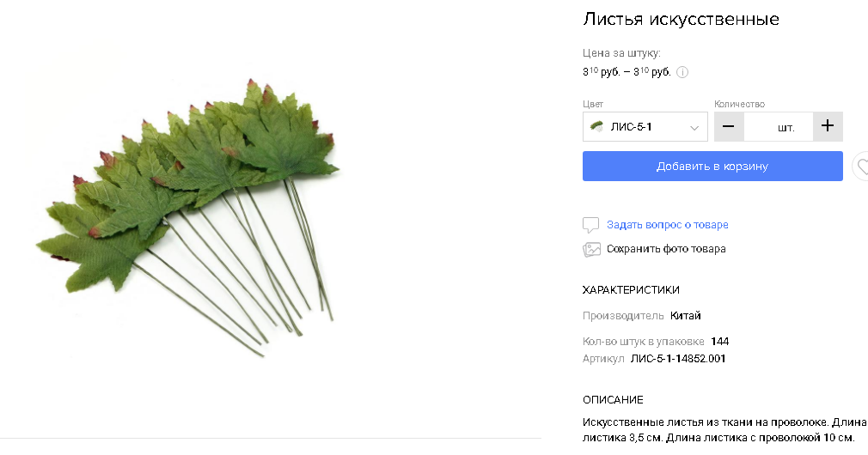Screen dimensions: 868x455
Task: Open the ЛИС-5-1 color dropdown
Action: [x=645, y=126]
